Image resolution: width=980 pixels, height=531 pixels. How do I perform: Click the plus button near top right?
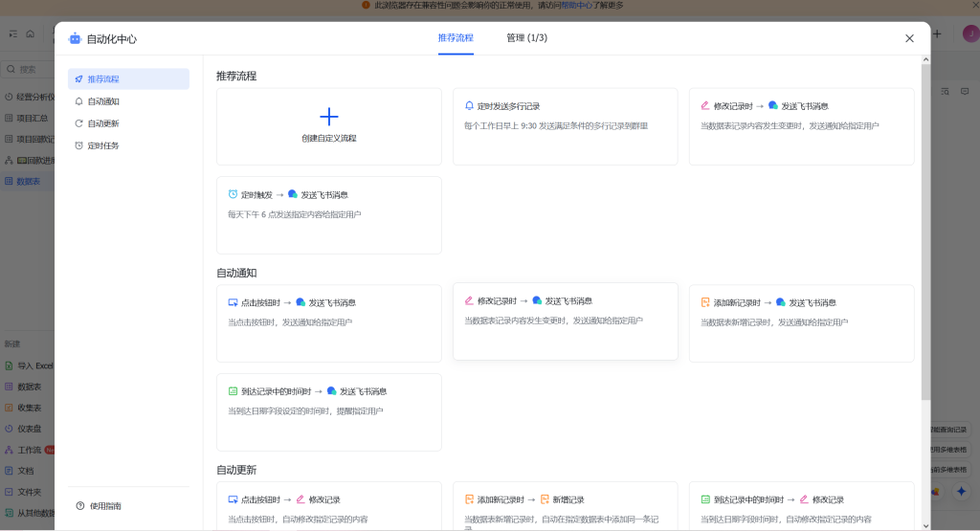[x=937, y=33]
